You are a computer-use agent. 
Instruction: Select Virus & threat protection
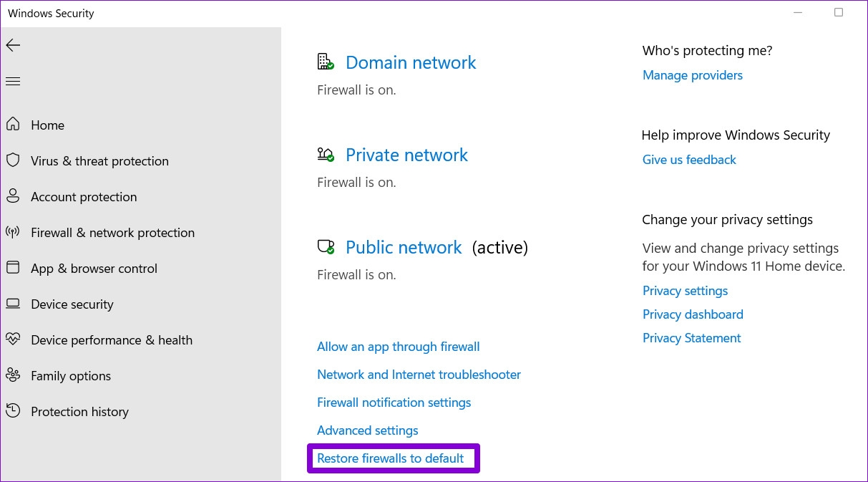pos(99,160)
